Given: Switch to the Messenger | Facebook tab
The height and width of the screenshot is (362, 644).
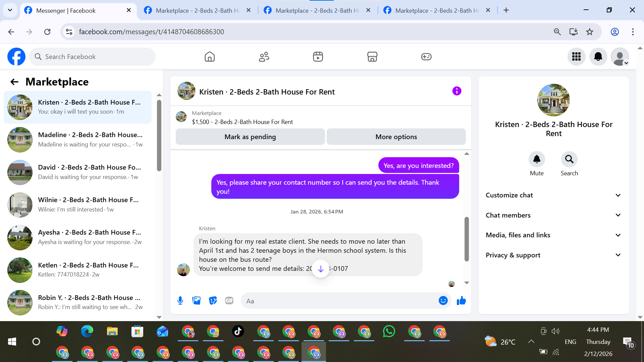Looking at the screenshot, I should point(78,10).
